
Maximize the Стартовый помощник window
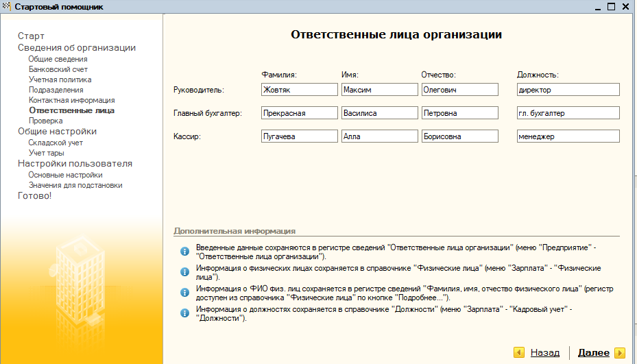(x=611, y=6)
